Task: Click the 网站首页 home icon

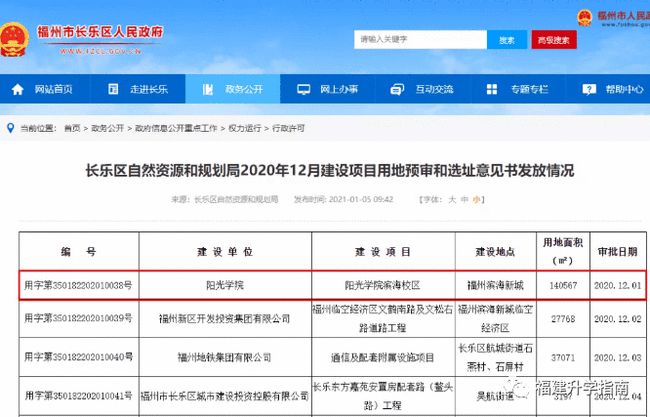Action: pyautogui.click(x=18, y=88)
